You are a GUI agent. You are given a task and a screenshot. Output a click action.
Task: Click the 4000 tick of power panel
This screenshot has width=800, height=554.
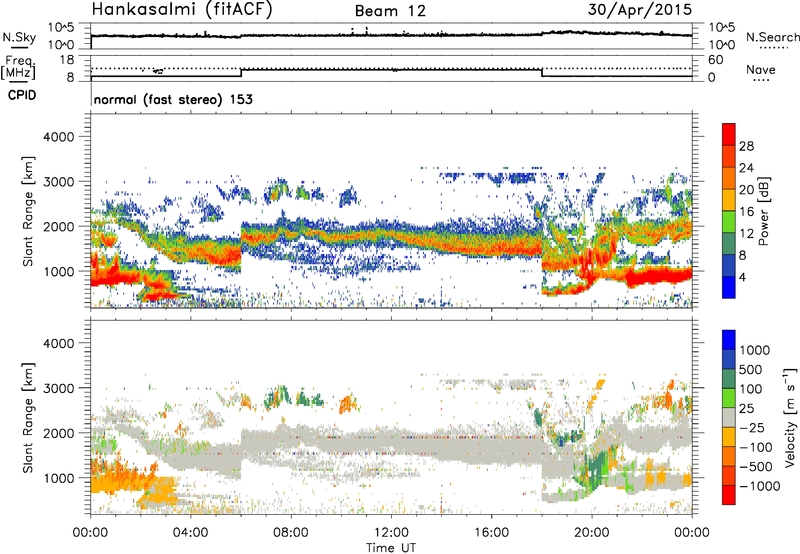(58, 137)
